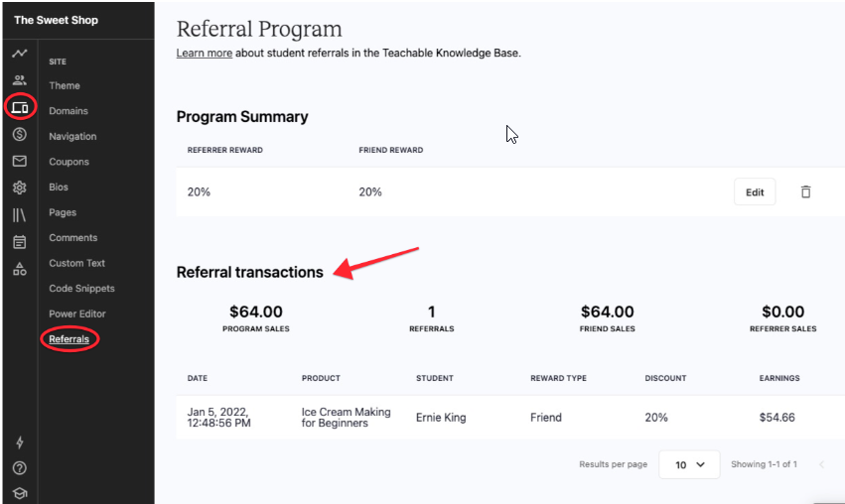845x504 pixels.
Task: Open the Settings gear icon
Action: (x=19, y=188)
